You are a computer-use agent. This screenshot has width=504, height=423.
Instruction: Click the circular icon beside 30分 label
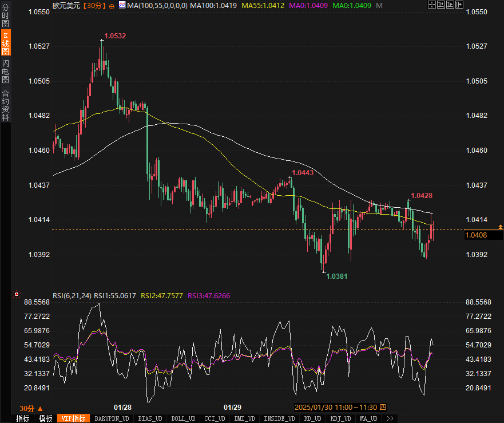point(112,6)
